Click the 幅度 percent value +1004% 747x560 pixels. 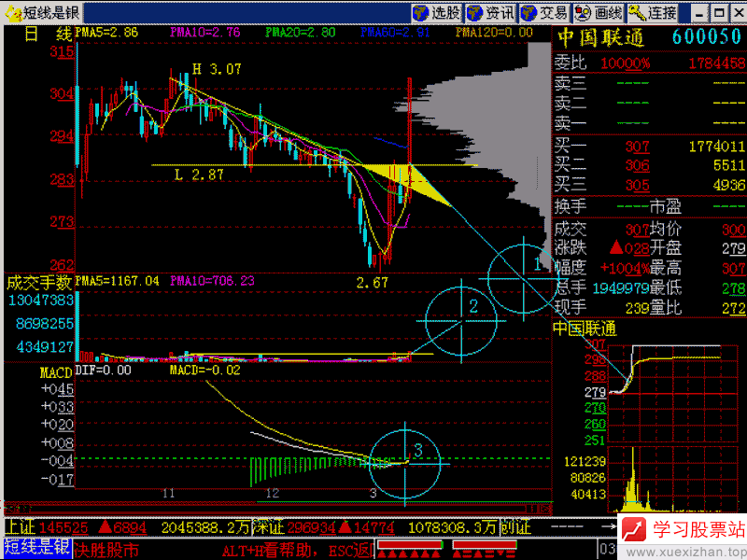(x=625, y=268)
